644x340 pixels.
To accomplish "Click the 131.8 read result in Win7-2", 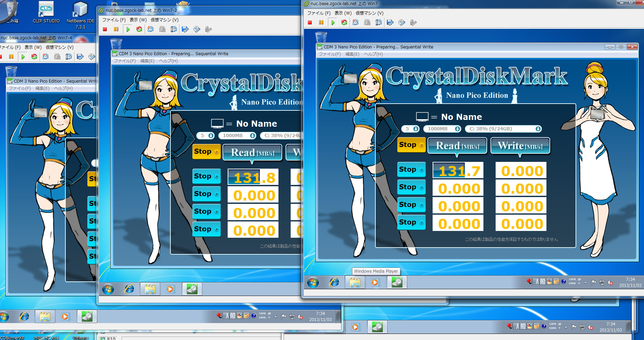I will tap(253, 177).
